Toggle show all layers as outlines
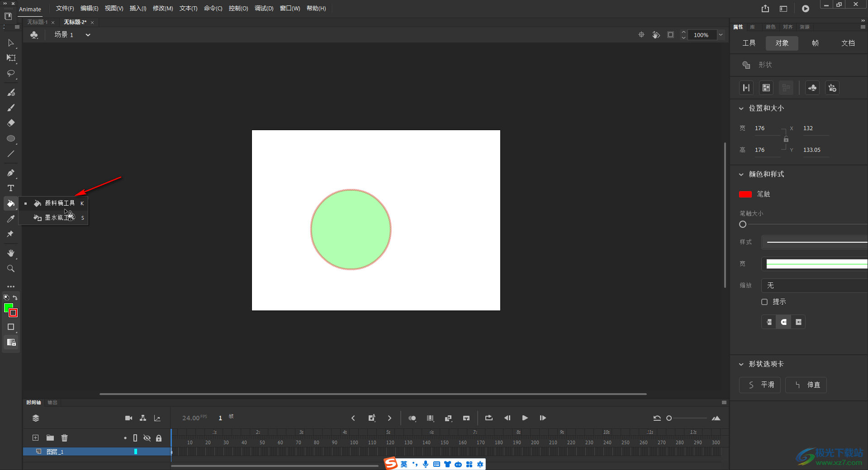 (x=135, y=438)
